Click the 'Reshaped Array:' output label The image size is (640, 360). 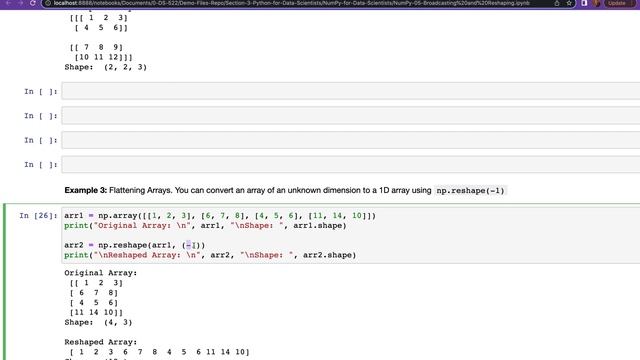pos(100,342)
